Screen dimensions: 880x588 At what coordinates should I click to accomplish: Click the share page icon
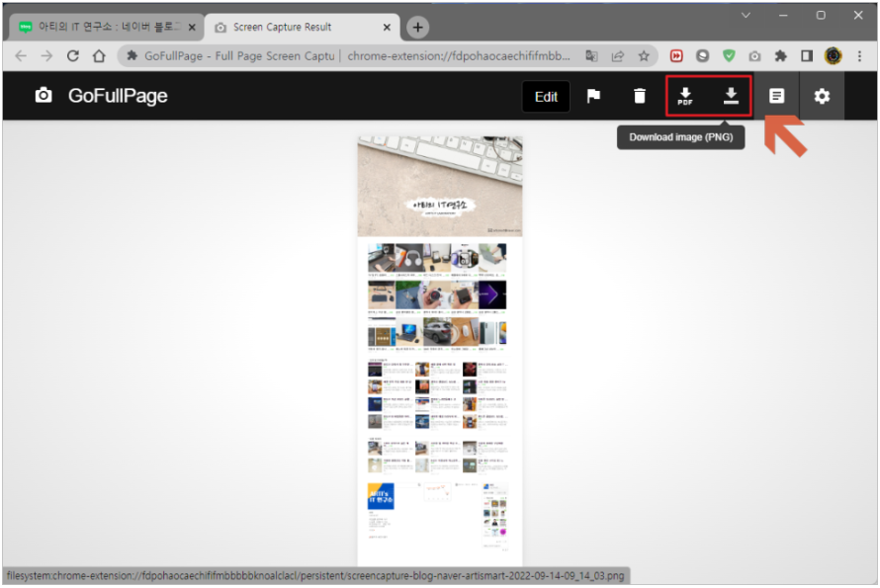pos(617,56)
